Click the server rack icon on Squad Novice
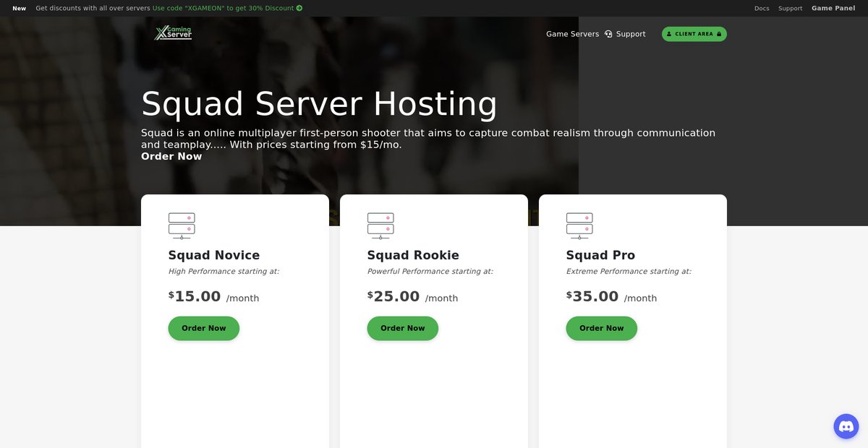This screenshot has width=868, height=448. coord(182,226)
